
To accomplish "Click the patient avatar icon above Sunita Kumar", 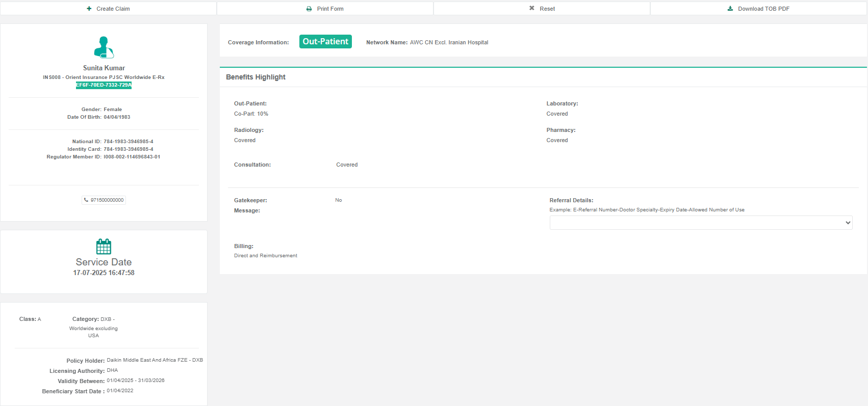I will tap(104, 47).
